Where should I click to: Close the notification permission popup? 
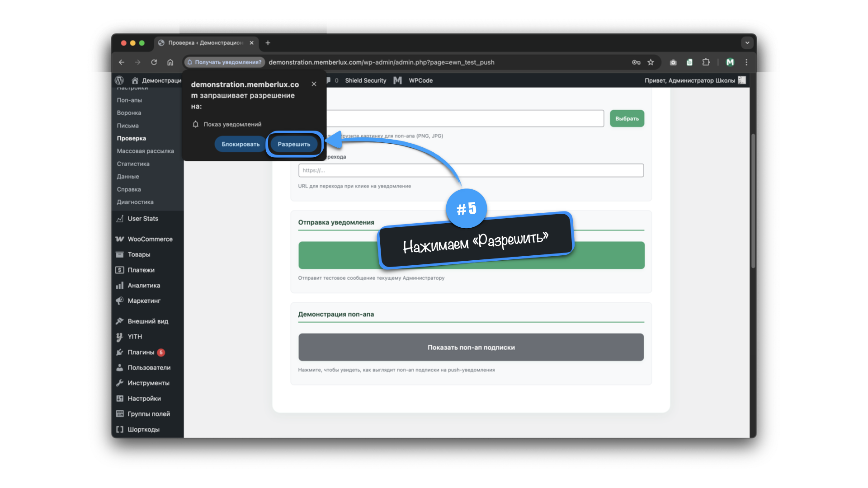314,84
